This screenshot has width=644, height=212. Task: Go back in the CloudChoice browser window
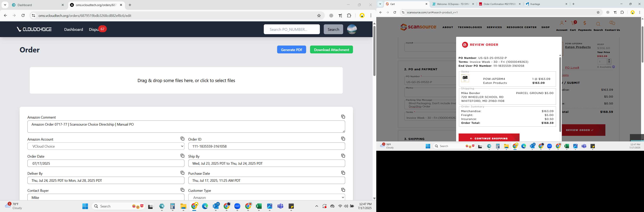(x=5, y=16)
